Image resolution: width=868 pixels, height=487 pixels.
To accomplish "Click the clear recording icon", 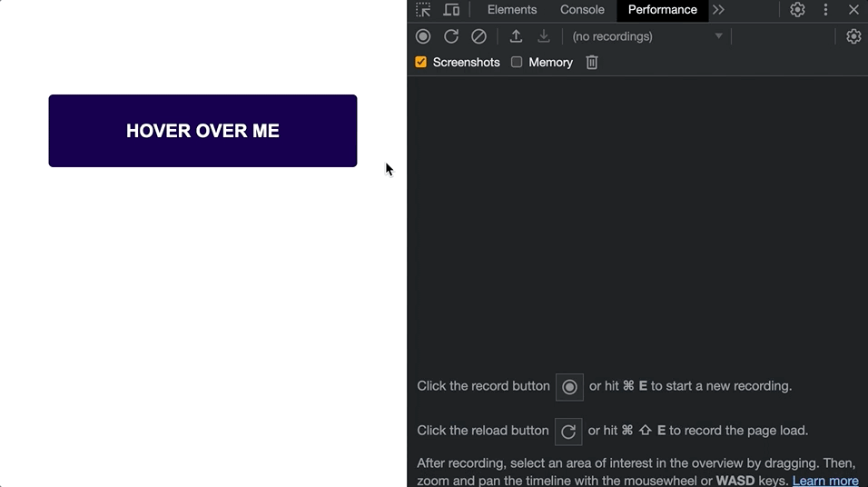I will 478,36.
